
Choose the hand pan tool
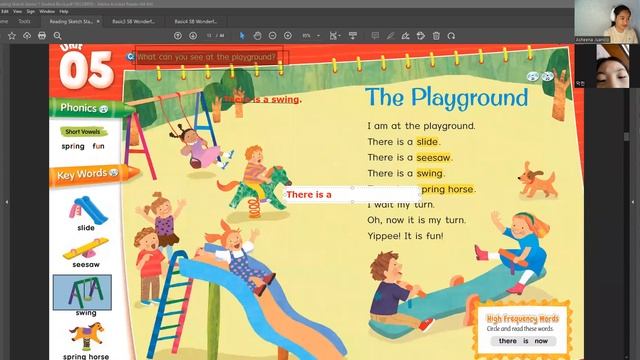pyautogui.click(x=257, y=36)
